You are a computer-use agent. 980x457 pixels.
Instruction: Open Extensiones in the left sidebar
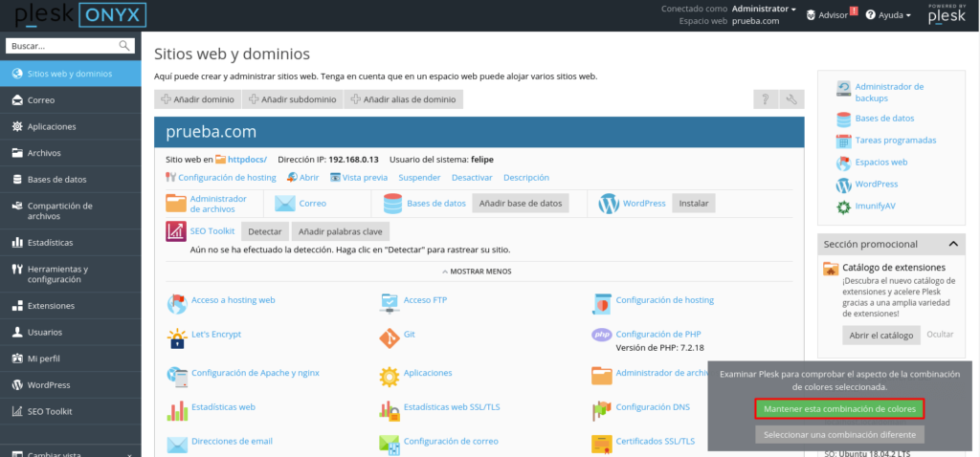tap(51, 306)
